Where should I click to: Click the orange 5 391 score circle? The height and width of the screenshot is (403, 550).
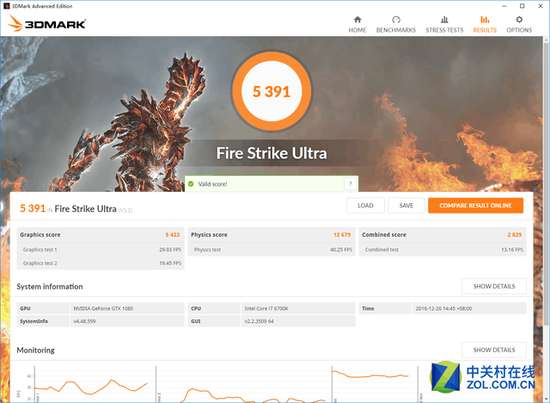pyautogui.click(x=271, y=92)
